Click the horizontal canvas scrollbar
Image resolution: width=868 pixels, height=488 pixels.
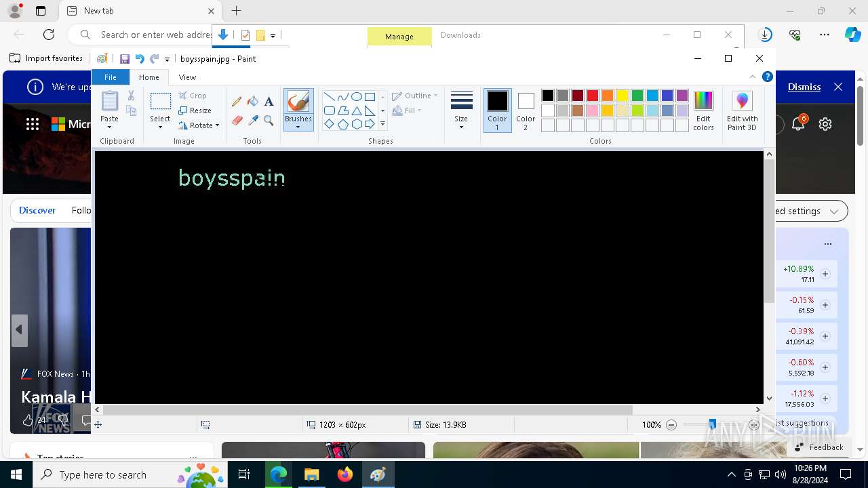(368, 409)
